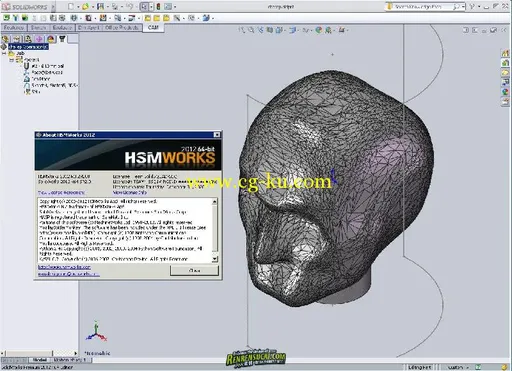512x371 pixels.
Task: Click the Undo arrow icon
Action: [x=129, y=6]
